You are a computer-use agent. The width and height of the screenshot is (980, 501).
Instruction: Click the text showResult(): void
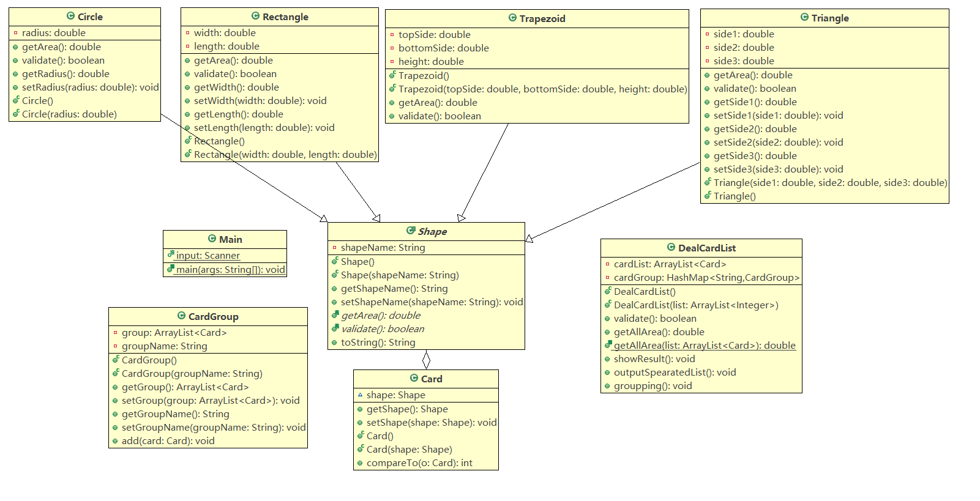click(x=654, y=358)
